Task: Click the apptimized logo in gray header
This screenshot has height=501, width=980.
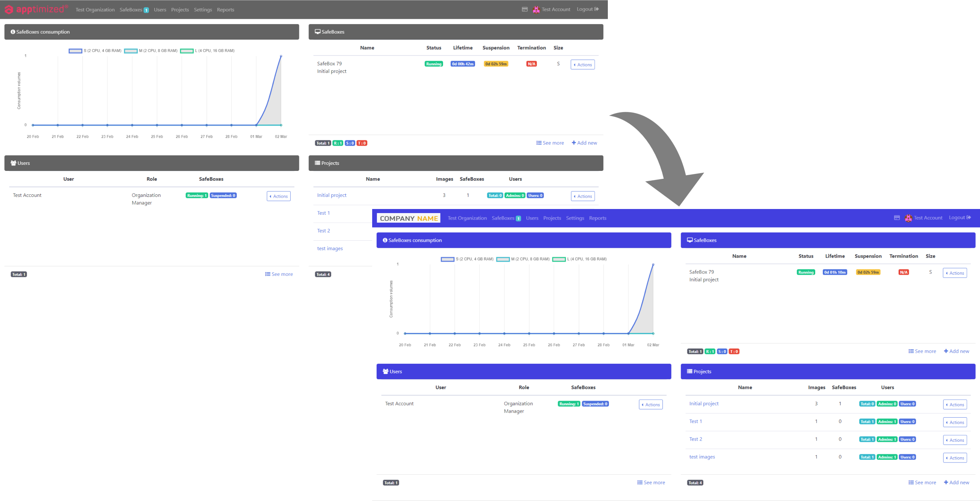Action: coord(36,9)
